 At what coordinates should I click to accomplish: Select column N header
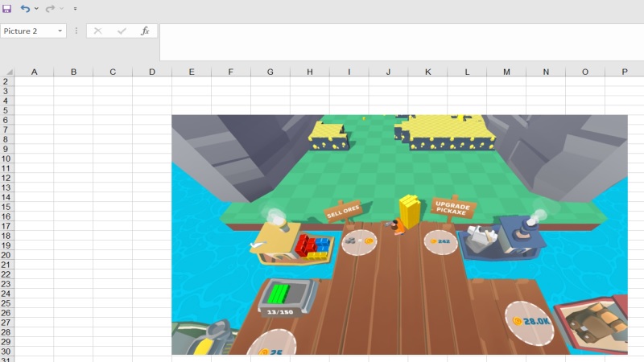point(546,72)
